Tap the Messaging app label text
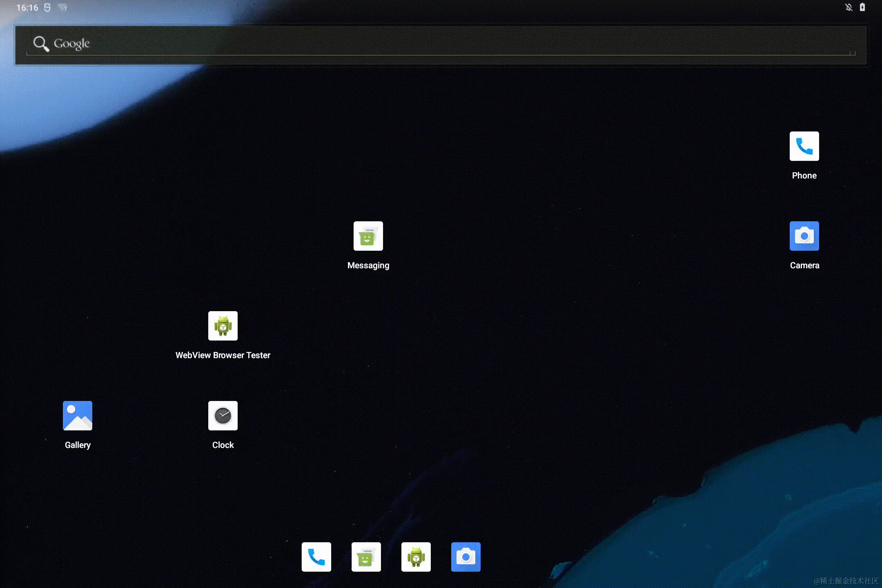This screenshot has width=882, height=588. point(367,265)
